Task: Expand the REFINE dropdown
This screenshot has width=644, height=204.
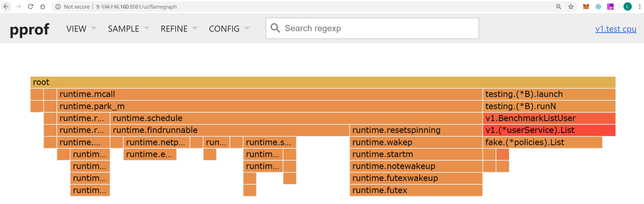Action: tap(179, 29)
